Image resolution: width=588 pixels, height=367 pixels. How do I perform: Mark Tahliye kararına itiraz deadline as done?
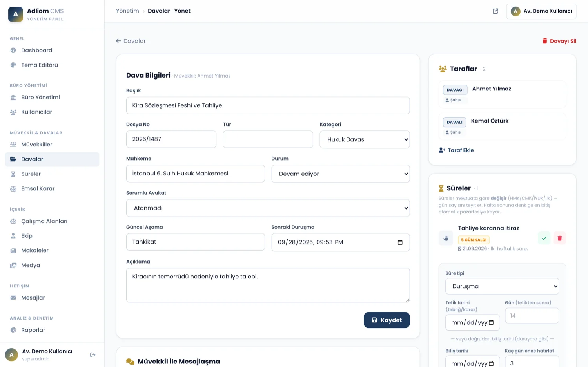click(x=544, y=238)
